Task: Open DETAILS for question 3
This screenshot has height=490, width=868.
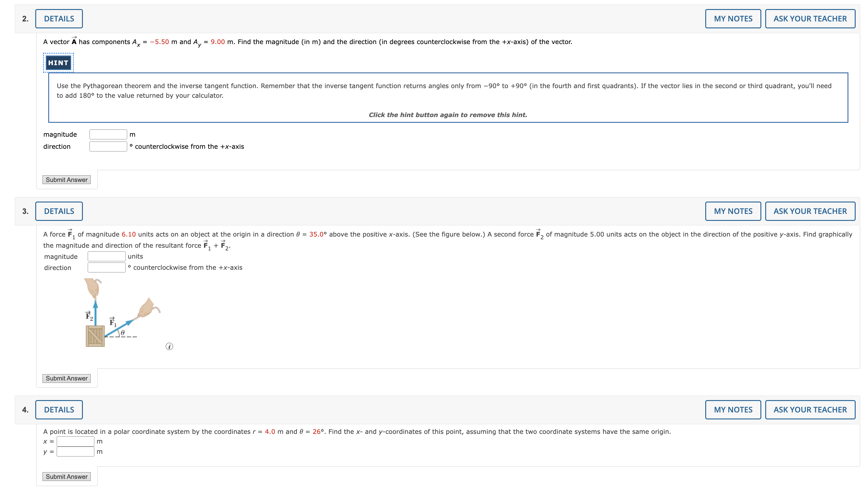Action: click(59, 211)
